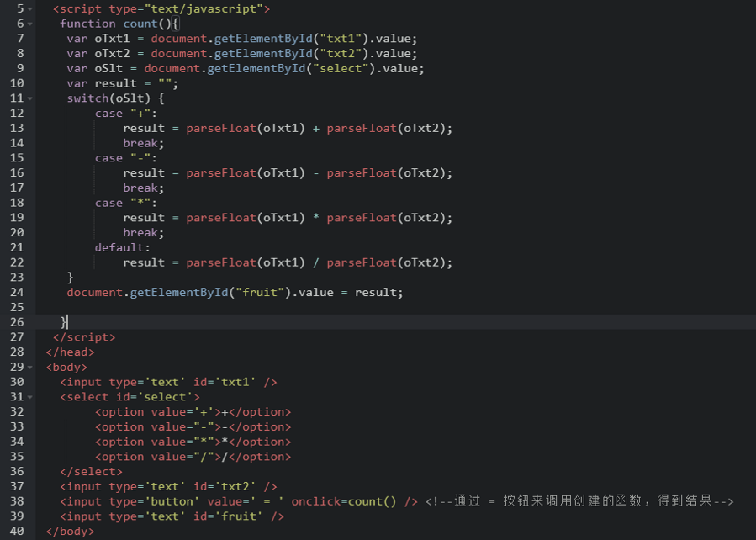
Task: Click line number 26 in the gutter
Action: [x=17, y=322]
